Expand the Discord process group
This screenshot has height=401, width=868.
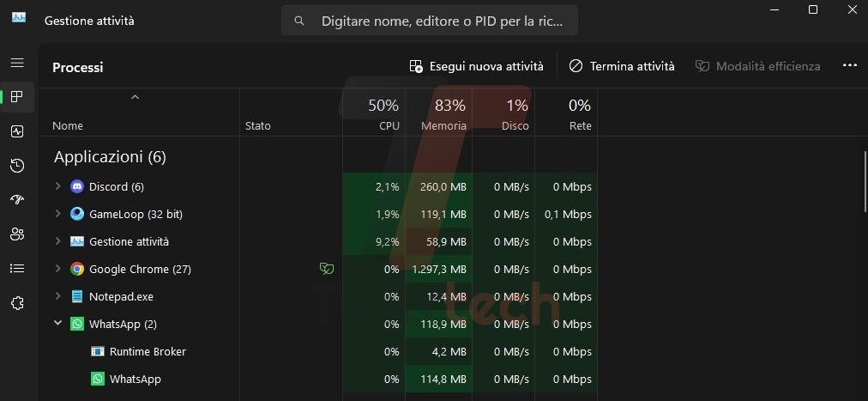(57, 186)
